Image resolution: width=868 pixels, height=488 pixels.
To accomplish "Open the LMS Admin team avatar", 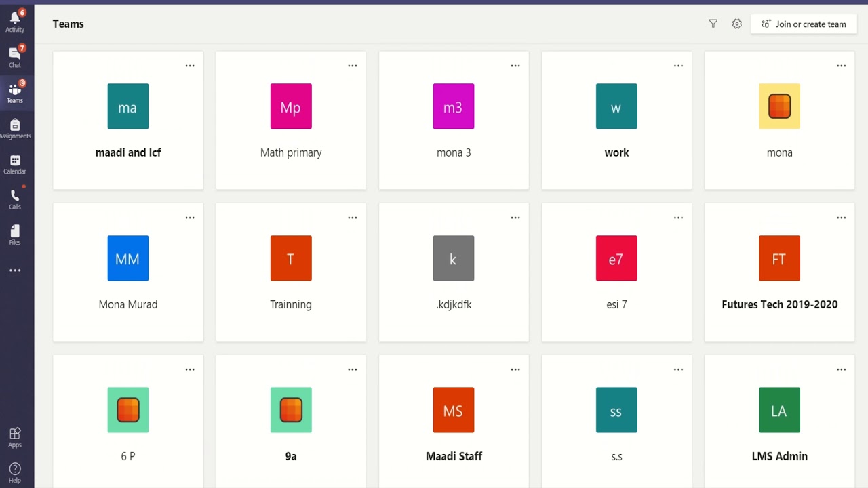I will [779, 410].
